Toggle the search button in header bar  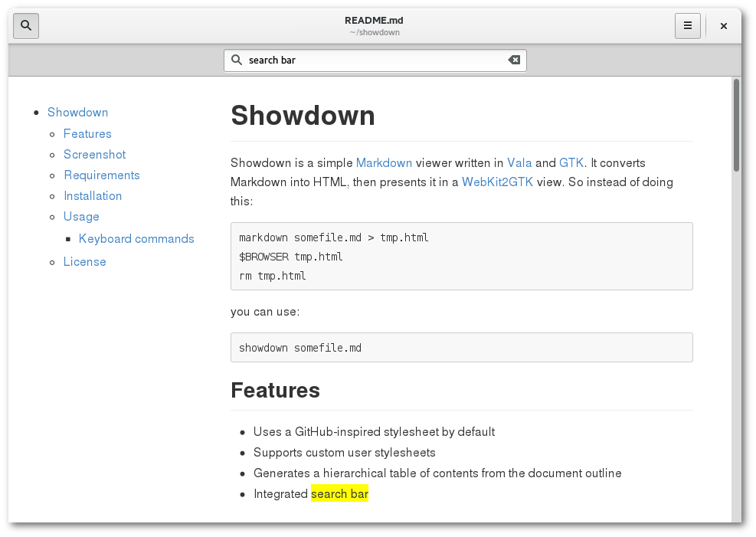tap(26, 25)
